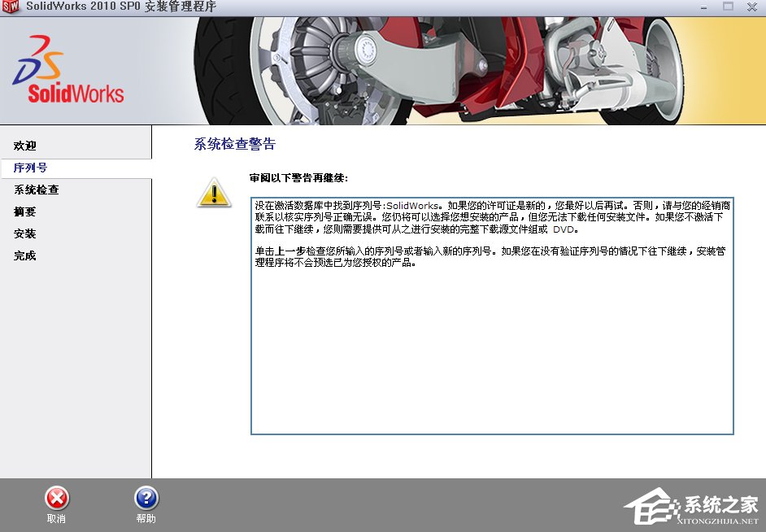Click the 审阅以下警告再继续 bold text
This screenshot has height=532, width=766.
301,177
